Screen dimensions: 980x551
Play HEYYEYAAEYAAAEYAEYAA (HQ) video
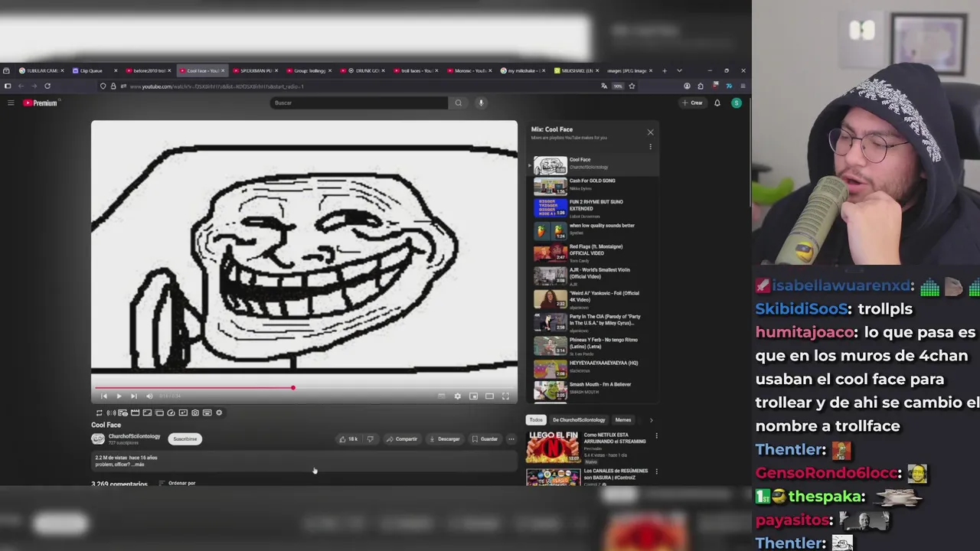pos(593,367)
